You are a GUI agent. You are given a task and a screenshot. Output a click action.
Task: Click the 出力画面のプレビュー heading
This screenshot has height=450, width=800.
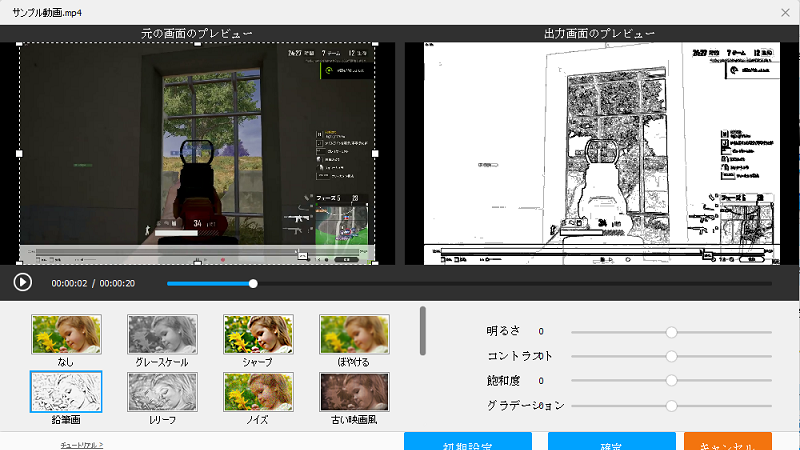pos(599,34)
